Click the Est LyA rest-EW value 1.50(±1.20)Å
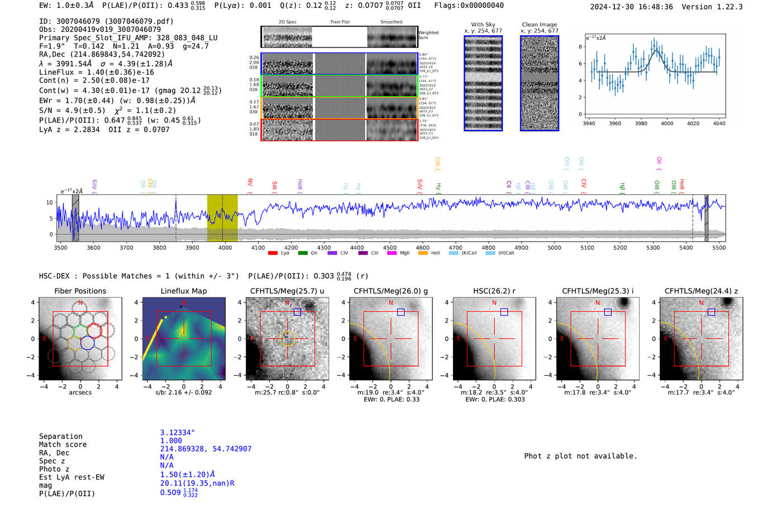 [x=187, y=475]
